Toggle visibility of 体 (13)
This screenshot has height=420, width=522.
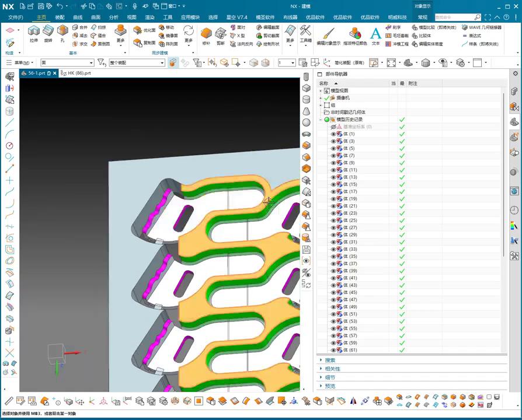click(x=334, y=177)
